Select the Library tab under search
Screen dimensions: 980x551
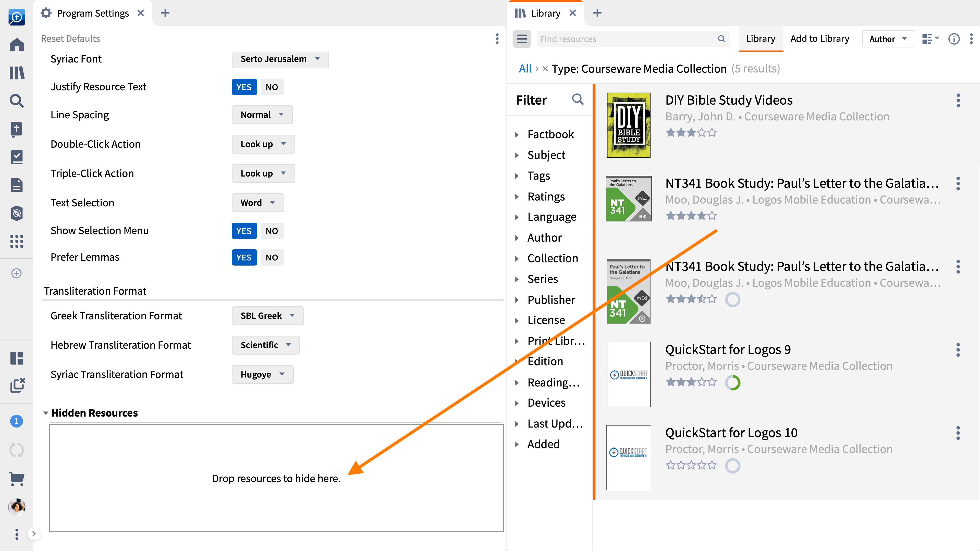pos(761,39)
